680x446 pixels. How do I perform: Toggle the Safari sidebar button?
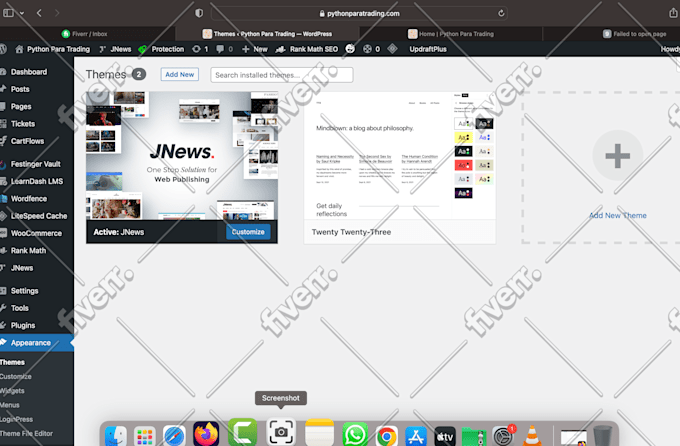8,13
